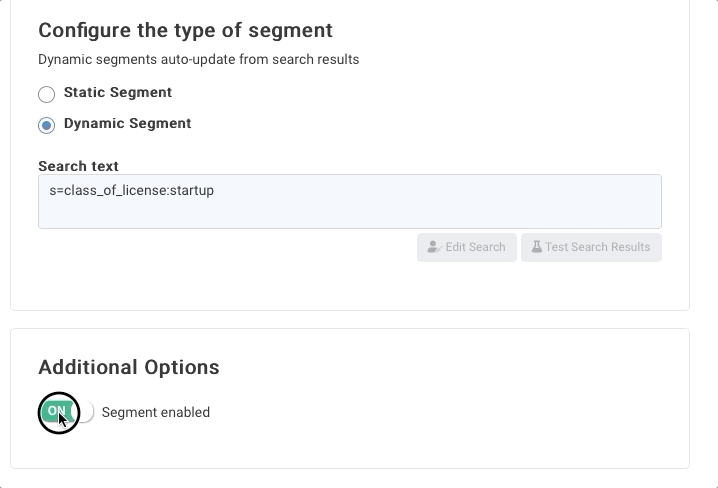Click the 'Search text' field label
718x488 pixels.
pos(78,166)
